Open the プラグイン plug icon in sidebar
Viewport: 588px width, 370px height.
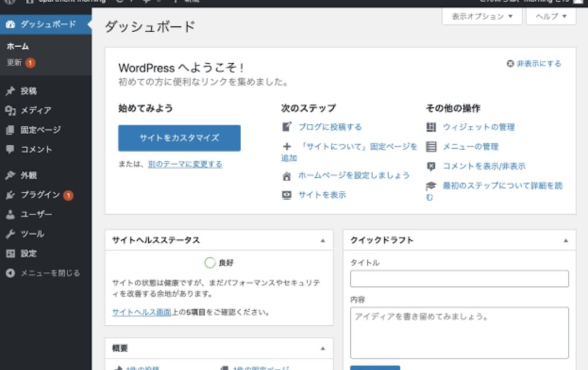10,194
